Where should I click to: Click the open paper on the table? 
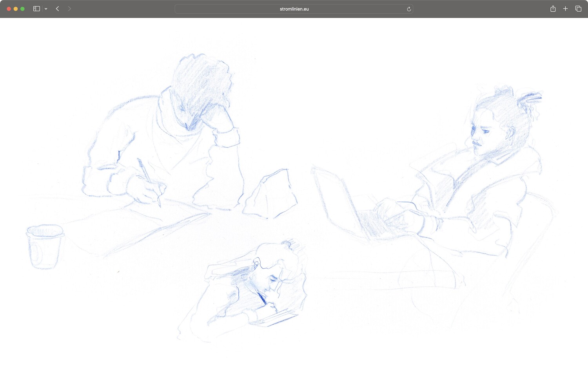tap(137, 227)
